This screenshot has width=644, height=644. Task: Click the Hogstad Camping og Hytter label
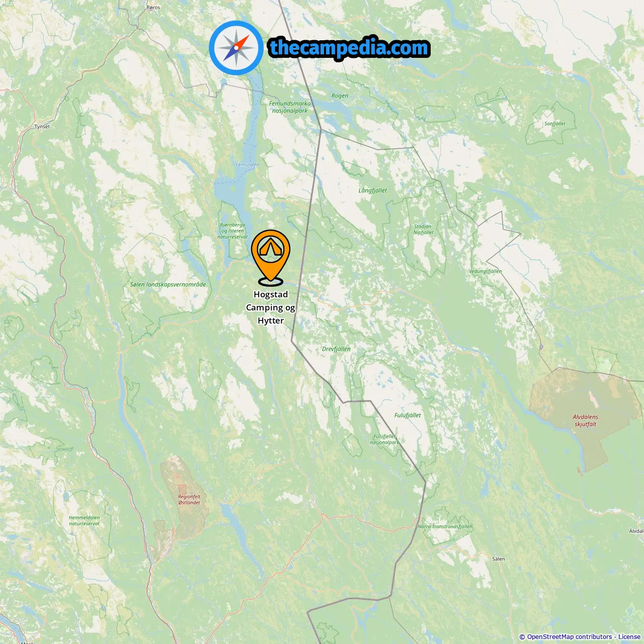pyautogui.click(x=271, y=307)
